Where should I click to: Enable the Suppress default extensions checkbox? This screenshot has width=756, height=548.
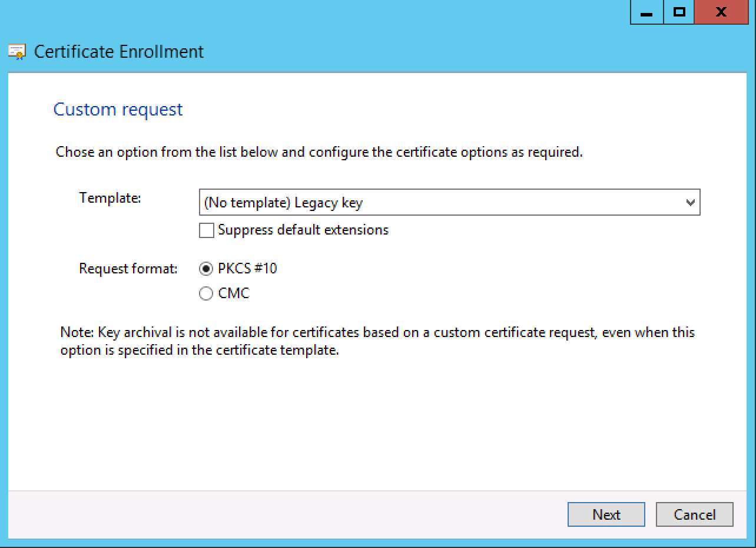click(x=206, y=230)
